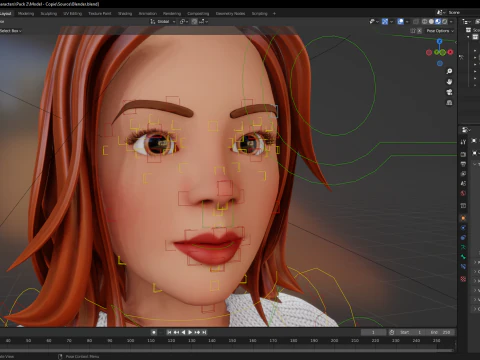Screen dimensions: 480x360
Task: Add a new workspace with plus button
Action: pyautogui.click(x=274, y=14)
